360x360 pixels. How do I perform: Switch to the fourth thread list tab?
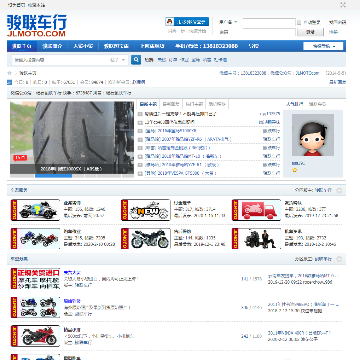[217, 104]
